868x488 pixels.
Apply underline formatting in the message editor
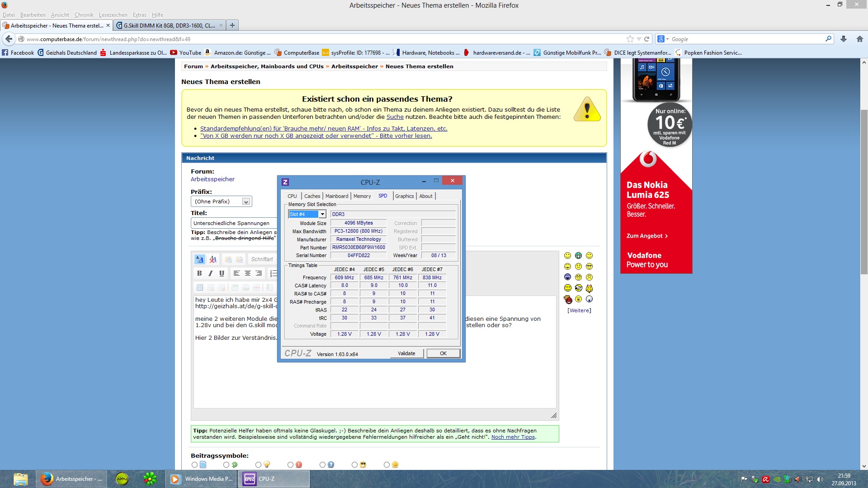222,273
